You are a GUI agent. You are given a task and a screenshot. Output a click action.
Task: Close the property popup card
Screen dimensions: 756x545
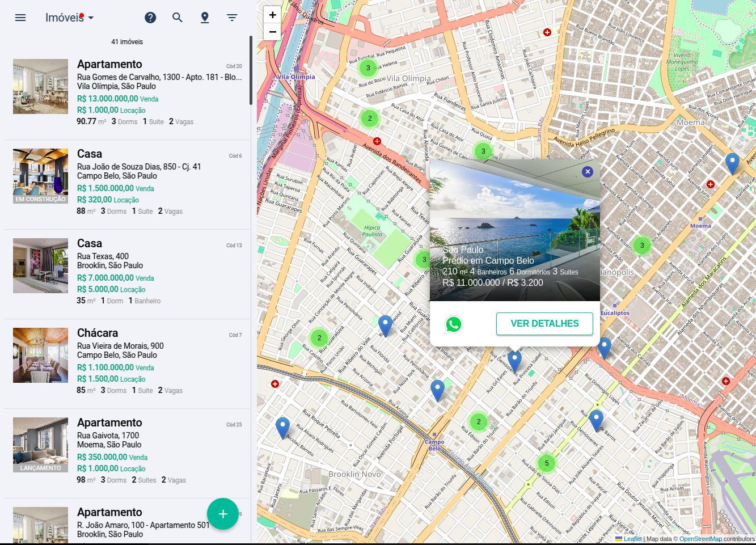[x=588, y=171]
